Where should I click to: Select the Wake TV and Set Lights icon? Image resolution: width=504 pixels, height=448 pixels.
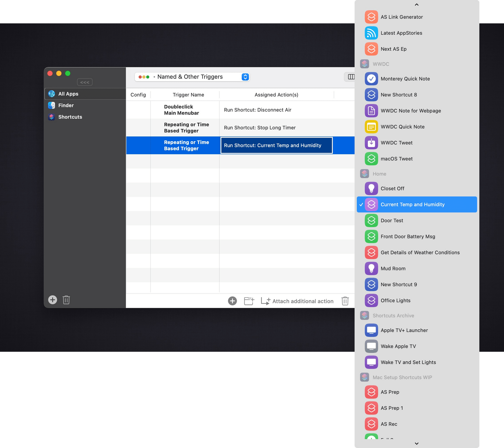point(371,362)
